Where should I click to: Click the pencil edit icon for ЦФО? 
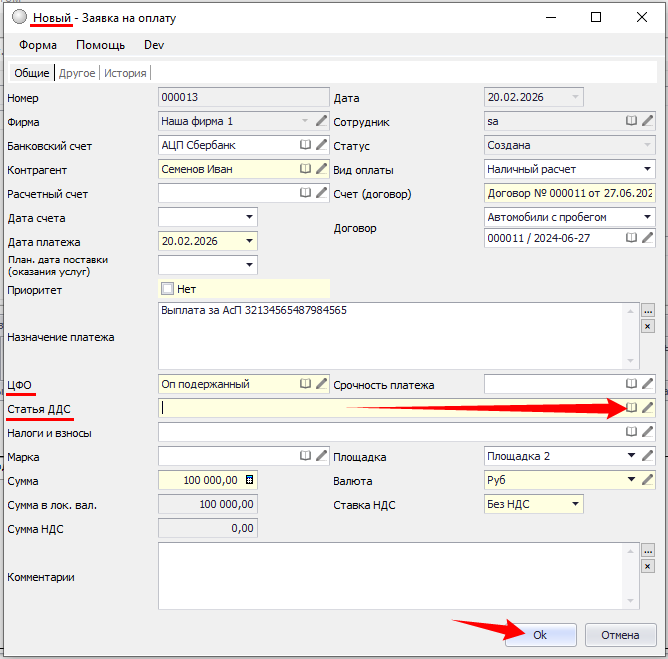[321, 383]
